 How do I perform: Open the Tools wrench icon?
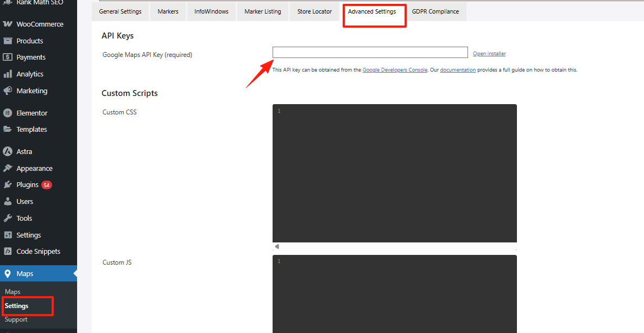[x=10, y=218]
